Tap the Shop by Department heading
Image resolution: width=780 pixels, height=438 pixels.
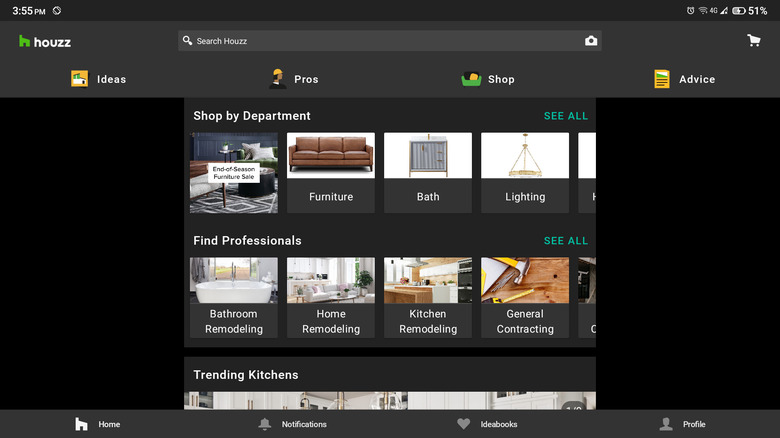coord(252,116)
